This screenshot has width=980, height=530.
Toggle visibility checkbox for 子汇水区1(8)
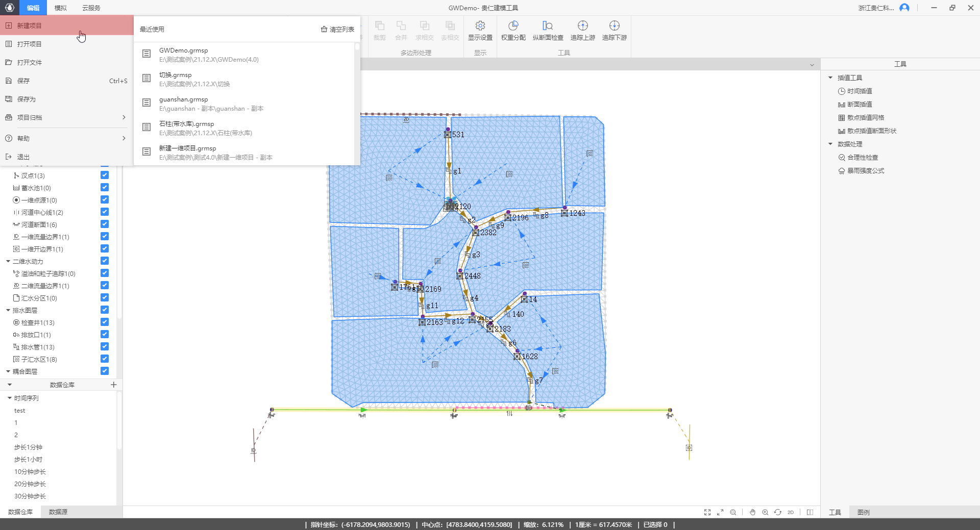pos(105,359)
